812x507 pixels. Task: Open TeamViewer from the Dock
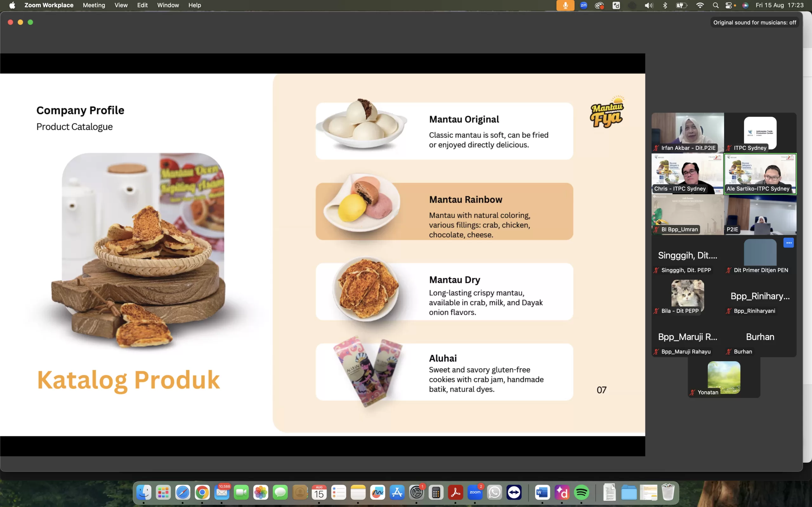(514, 492)
